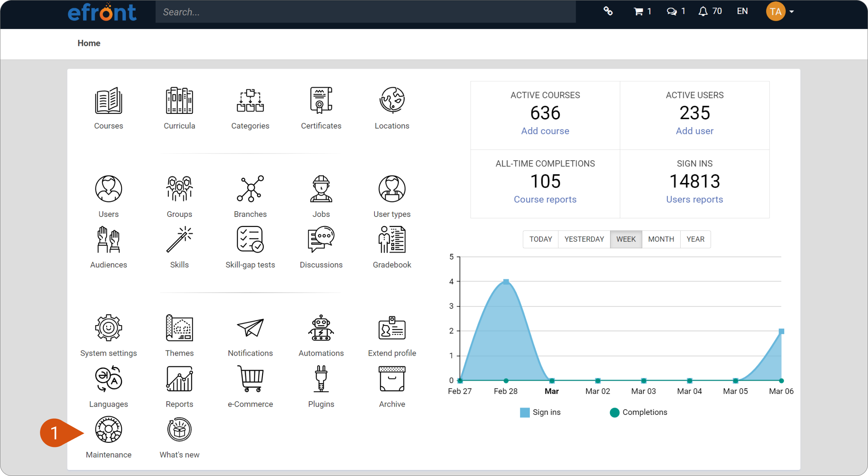
Task: Open Locations globe icon
Action: [x=392, y=101]
